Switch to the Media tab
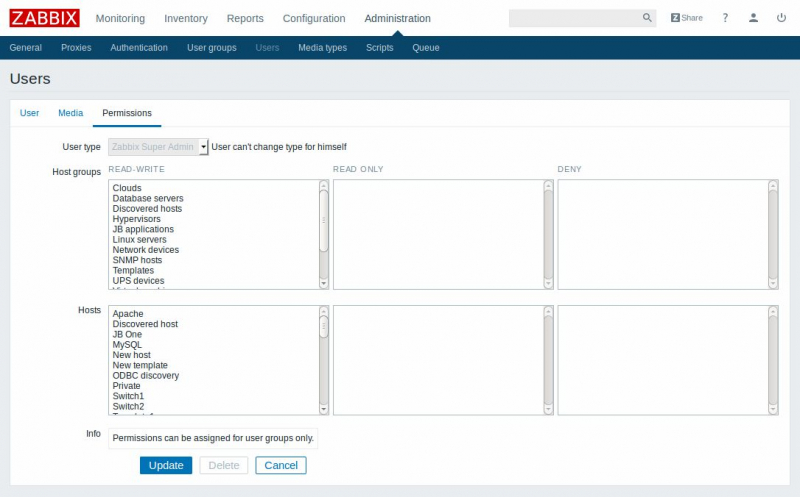 click(70, 113)
